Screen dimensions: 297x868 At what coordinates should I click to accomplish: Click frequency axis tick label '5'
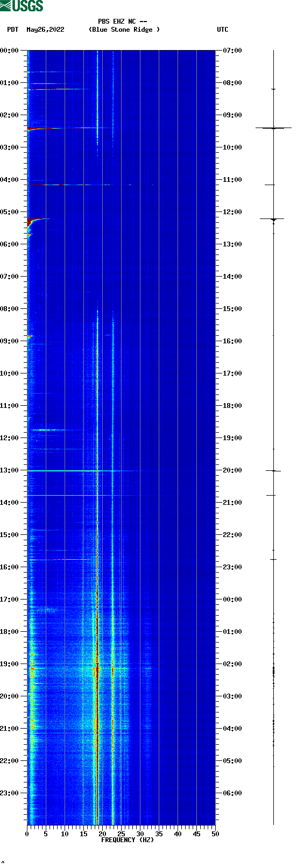pos(46,834)
